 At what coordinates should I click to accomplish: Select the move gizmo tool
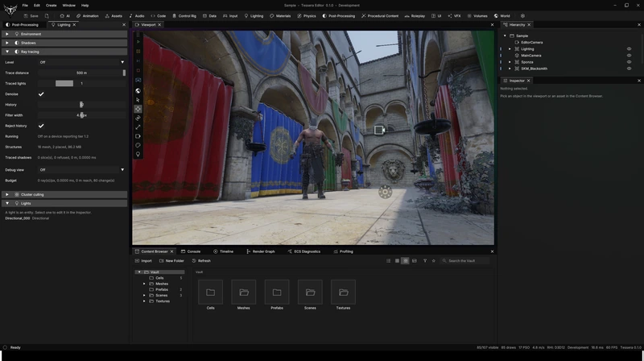(138, 109)
